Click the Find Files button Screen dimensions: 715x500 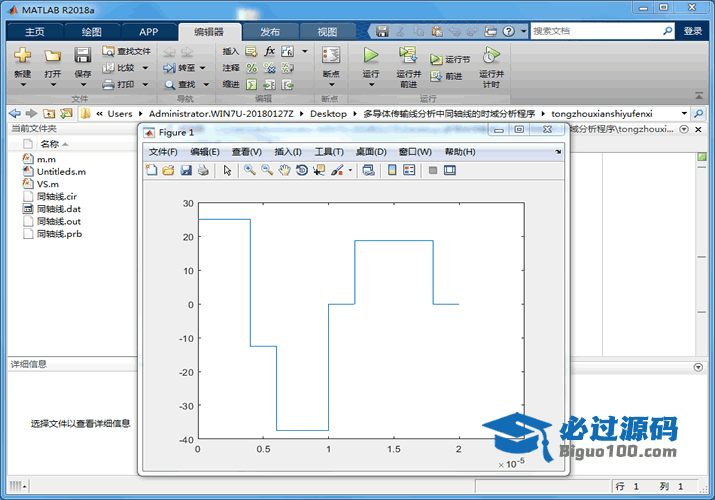[126, 51]
